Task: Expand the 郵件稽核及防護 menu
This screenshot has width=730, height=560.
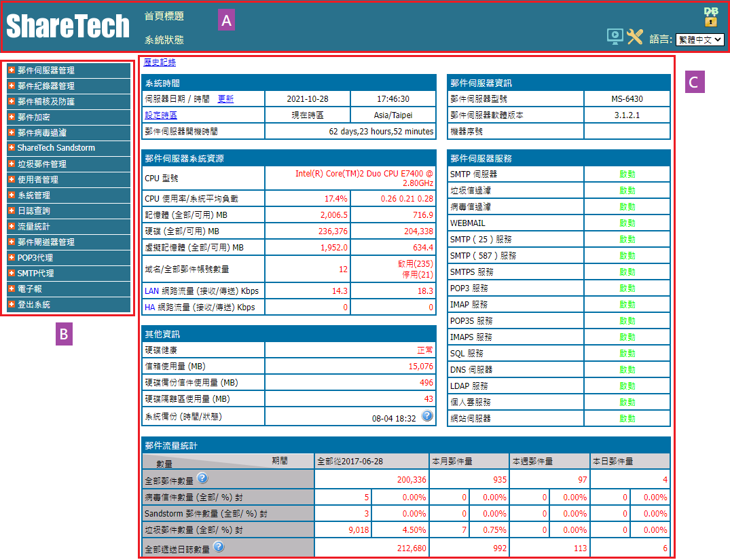Action: (x=46, y=101)
